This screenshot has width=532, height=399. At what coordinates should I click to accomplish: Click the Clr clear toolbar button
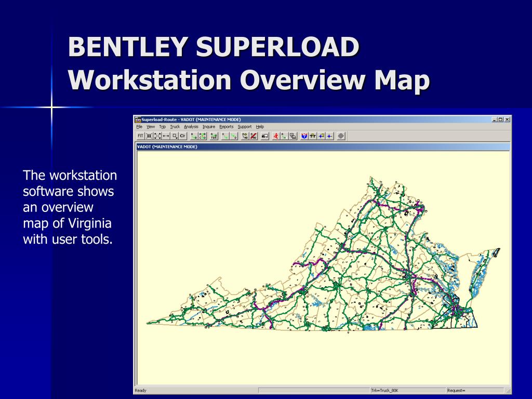182,136
